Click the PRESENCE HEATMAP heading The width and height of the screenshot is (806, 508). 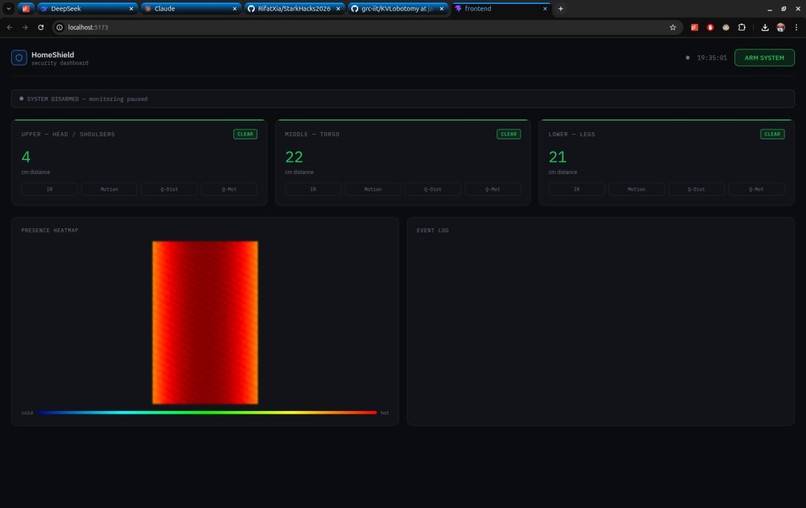50,230
